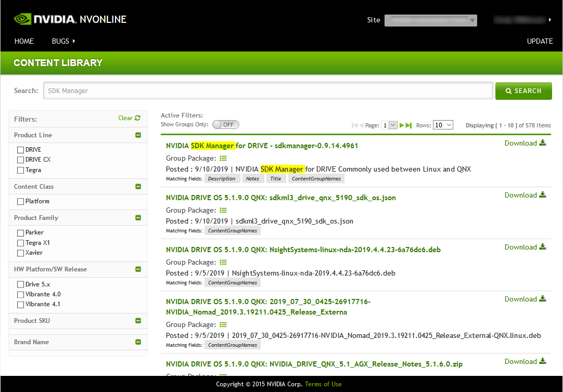Click the Group Package list icon for SDK Manager
Image resolution: width=563 pixels, height=392 pixels.
point(223,159)
